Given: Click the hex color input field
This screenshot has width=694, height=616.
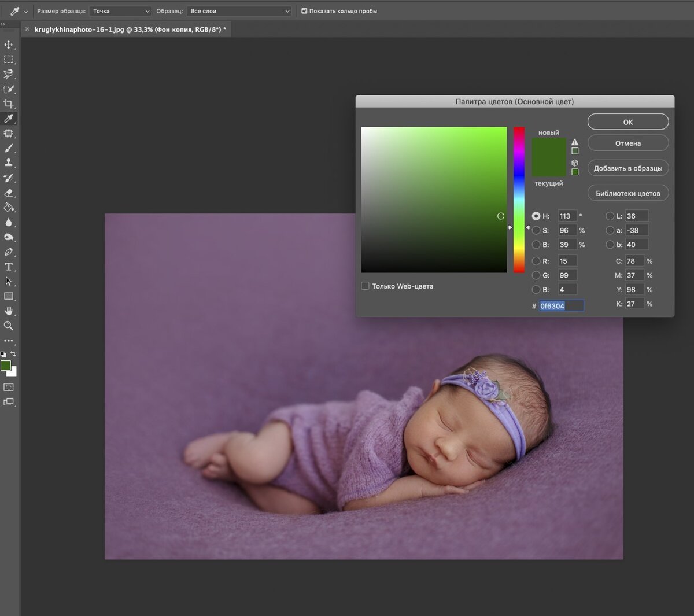Looking at the screenshot, I should [561, 306].
